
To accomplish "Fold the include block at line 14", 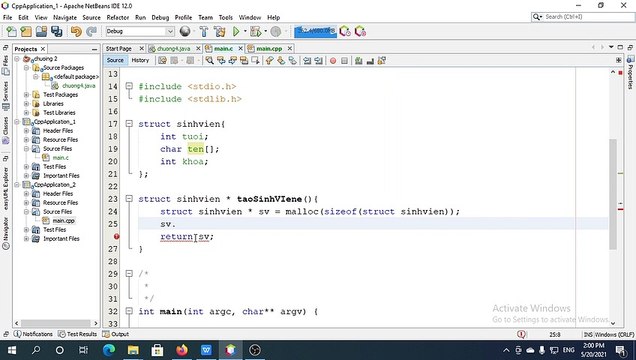I will [x=129, y=86].
